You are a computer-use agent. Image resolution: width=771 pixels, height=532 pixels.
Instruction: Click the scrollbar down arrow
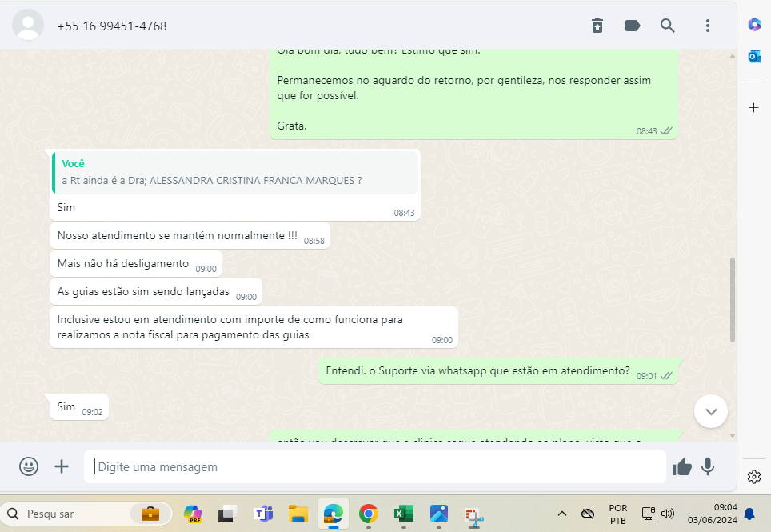733,436
